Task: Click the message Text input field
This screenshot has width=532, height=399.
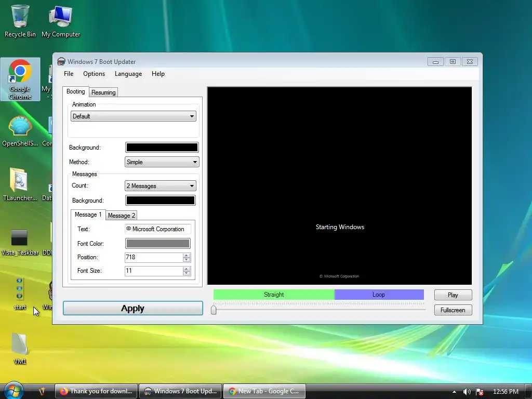Action: 158,229
